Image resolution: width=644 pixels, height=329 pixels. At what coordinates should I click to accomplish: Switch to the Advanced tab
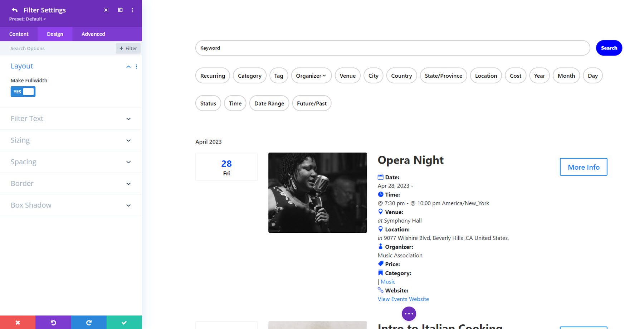tap(93, 34)
